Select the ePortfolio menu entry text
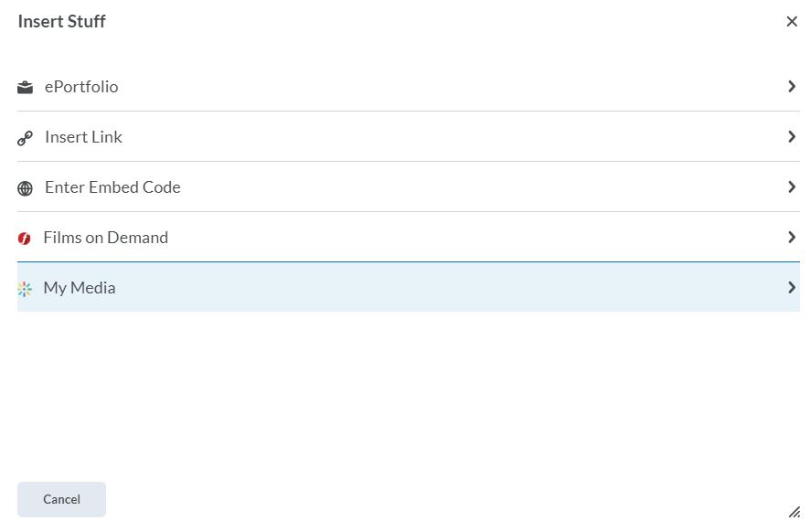The width and height of the screenshot is (810, 532). (x=81, y=87)
